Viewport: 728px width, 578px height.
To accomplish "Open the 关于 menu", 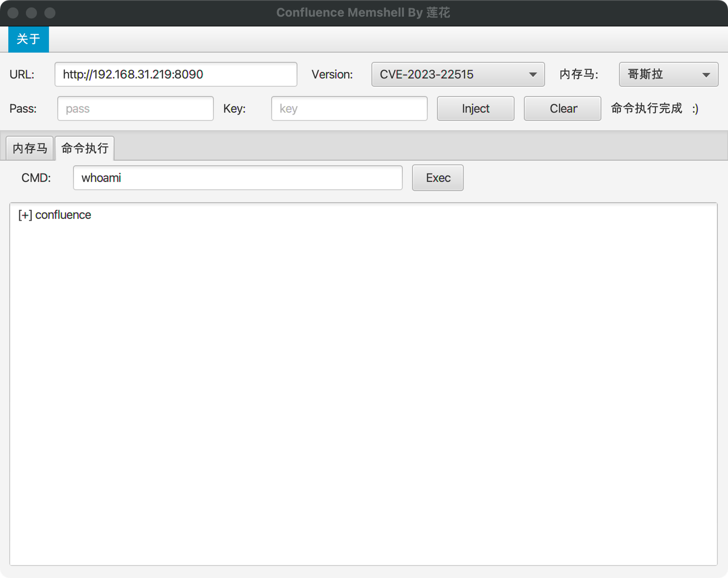I will click(28, 39).
